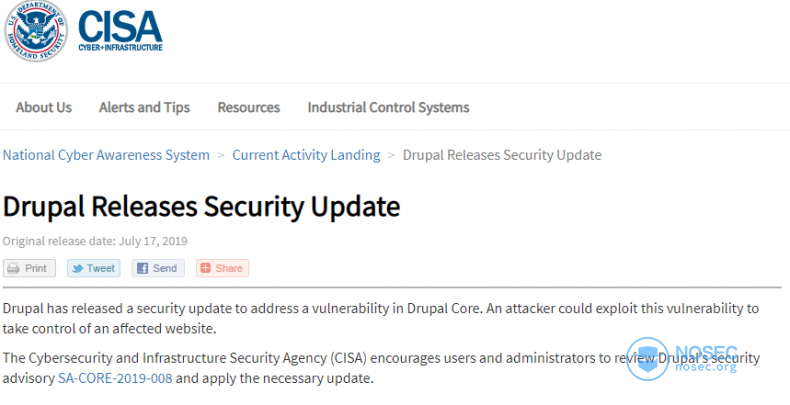
Task: Click the printer icon in Print button
Action: 14,268
